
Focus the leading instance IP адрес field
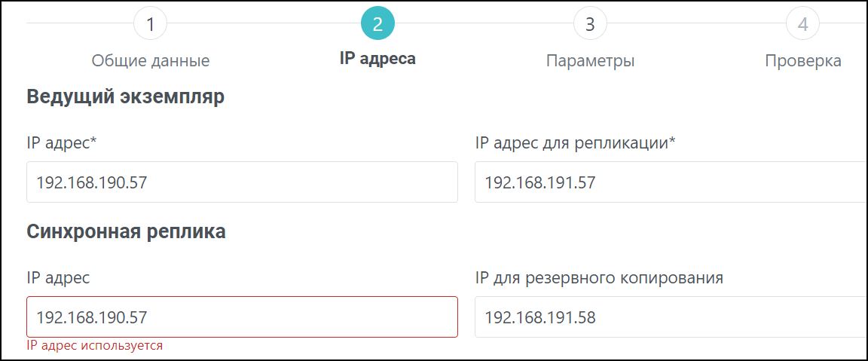[x=242, y=182]
